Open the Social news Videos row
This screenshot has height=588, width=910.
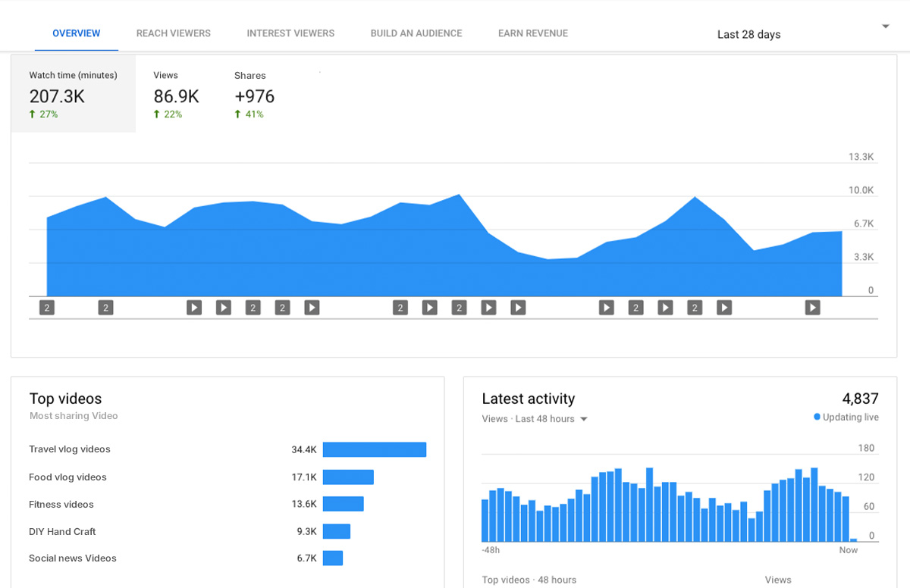[x=227, y=558]
